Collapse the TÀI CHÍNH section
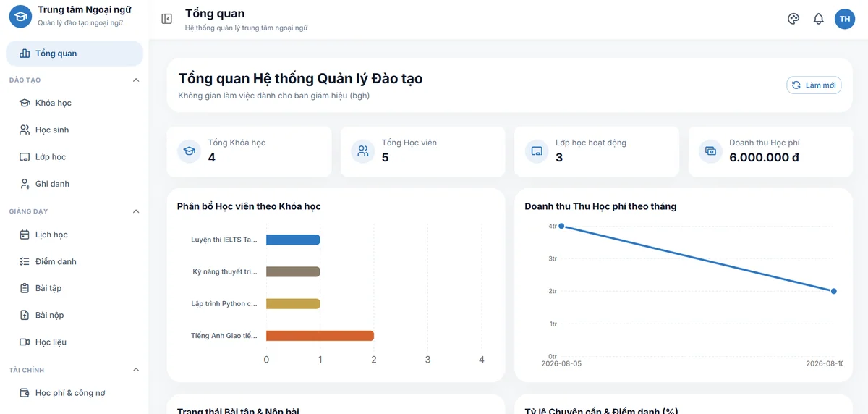 pos(136,370)
